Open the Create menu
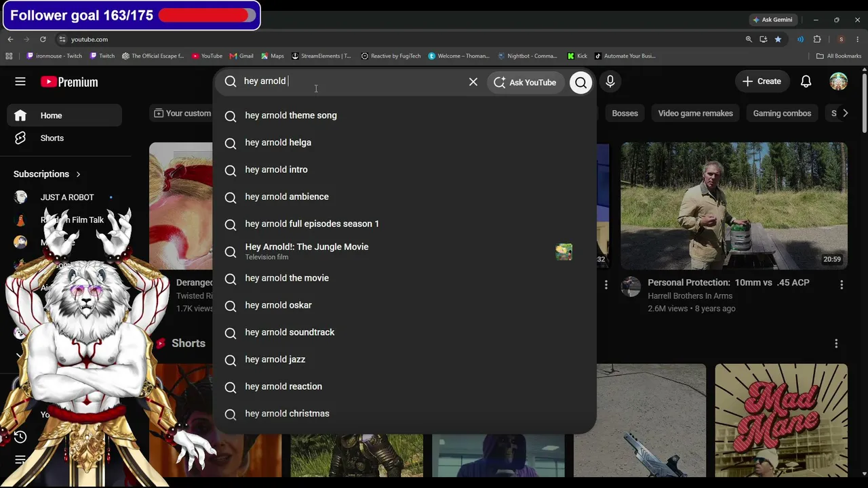This screenshot has width=868, height=488. [762, 81]
